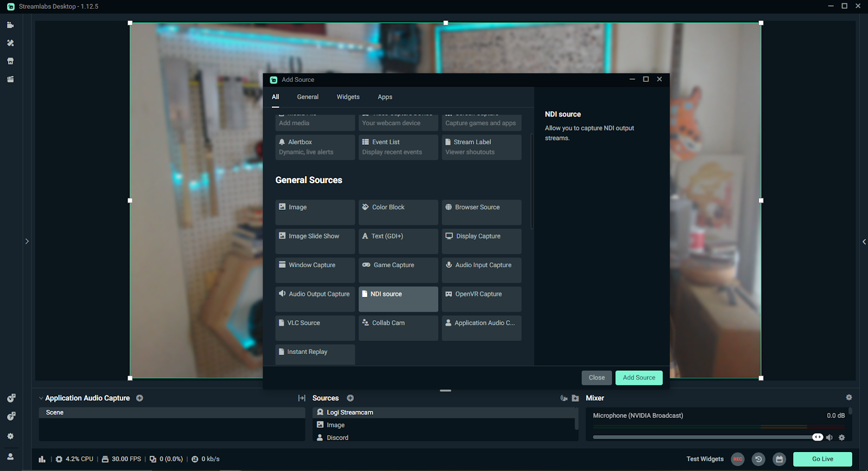Switch to the Widgets tab
868x471 pixels.
pyautogui.click(x=348, y=97)
